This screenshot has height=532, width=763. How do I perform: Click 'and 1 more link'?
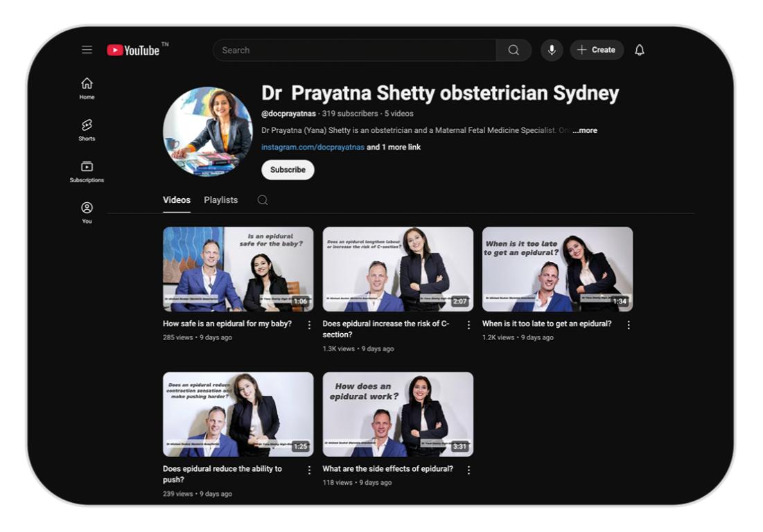pos(394,147)
